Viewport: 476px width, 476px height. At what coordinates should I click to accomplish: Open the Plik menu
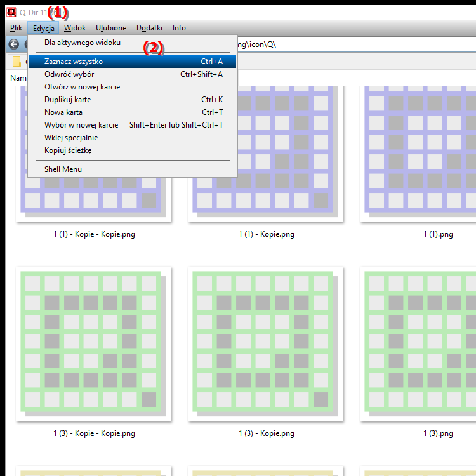[16, 28]
